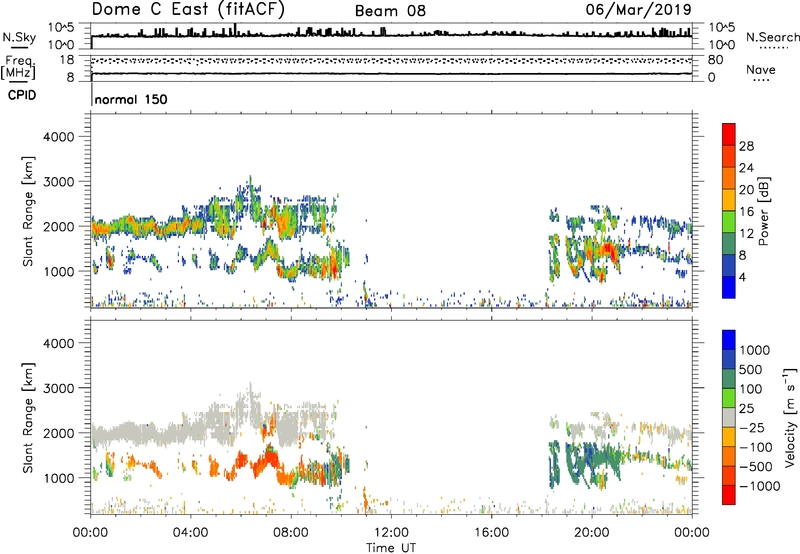
Task: Pick the gray segment of the velocity colorbar
Action: point(729,417)
